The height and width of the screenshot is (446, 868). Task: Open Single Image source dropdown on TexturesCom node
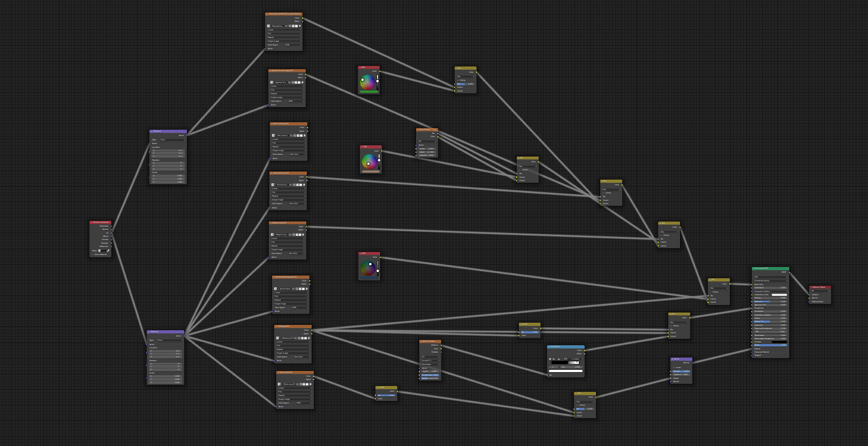tap(284, 41)
